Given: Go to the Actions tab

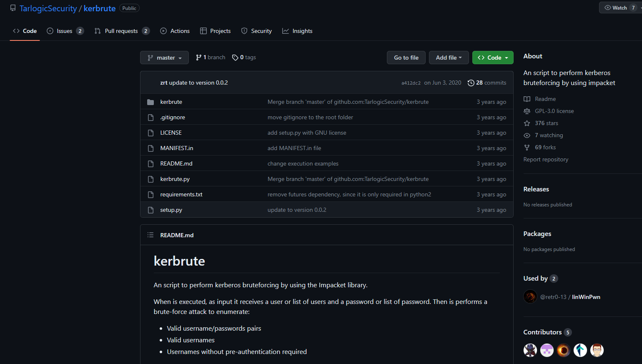Looking at the screenshot, I should (175, 31).
